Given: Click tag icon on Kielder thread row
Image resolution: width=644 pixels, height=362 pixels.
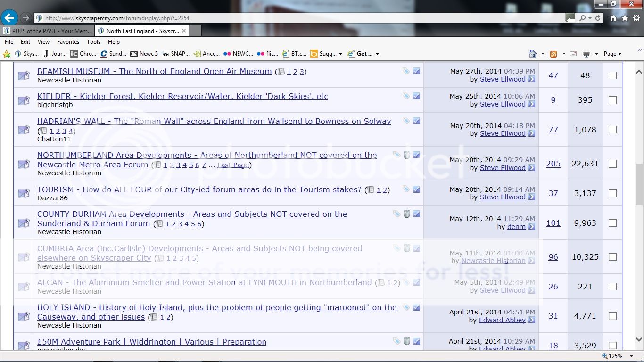Looking at the screenshot, I should pyautogui.click(x=406, y=96).
